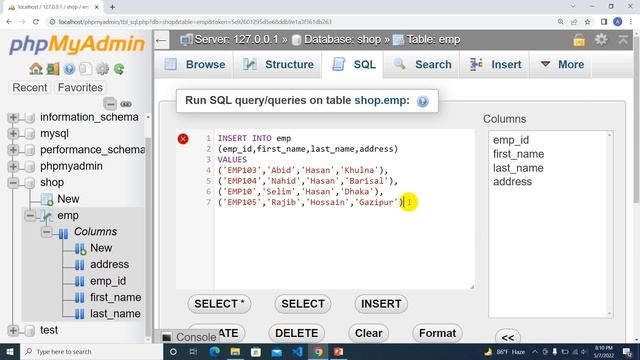The image size is (640, 360).
Task: Open navigation panel settings gear icon
Action: point(102,69)
